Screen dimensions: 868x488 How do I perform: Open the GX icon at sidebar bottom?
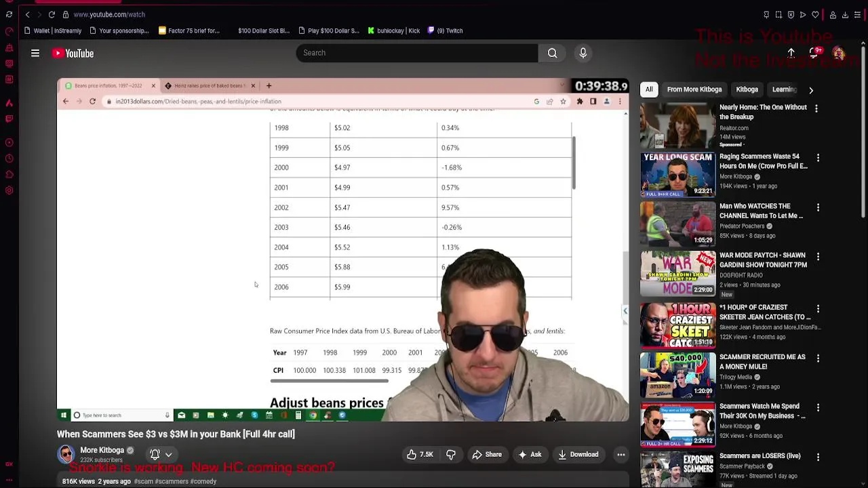click(9, 464)
